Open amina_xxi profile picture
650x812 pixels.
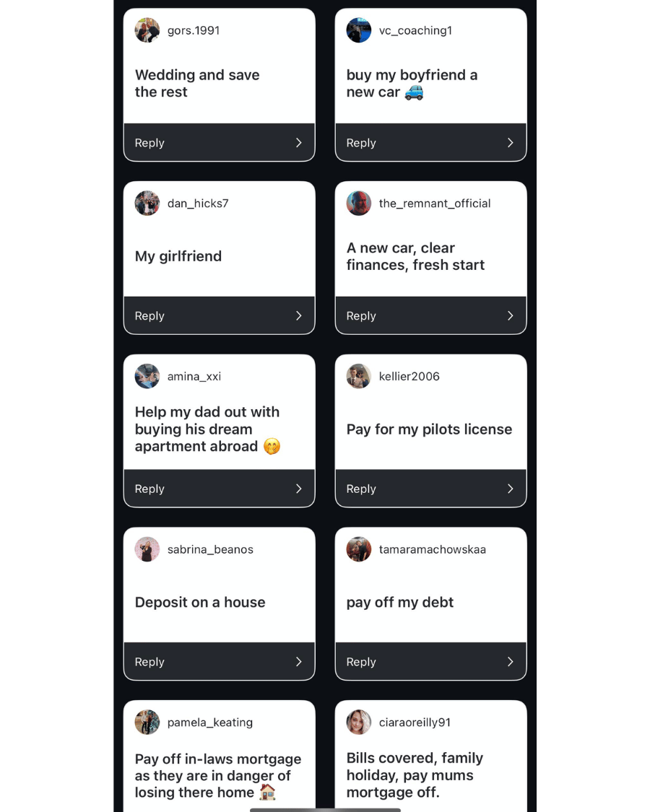[147, 376]
